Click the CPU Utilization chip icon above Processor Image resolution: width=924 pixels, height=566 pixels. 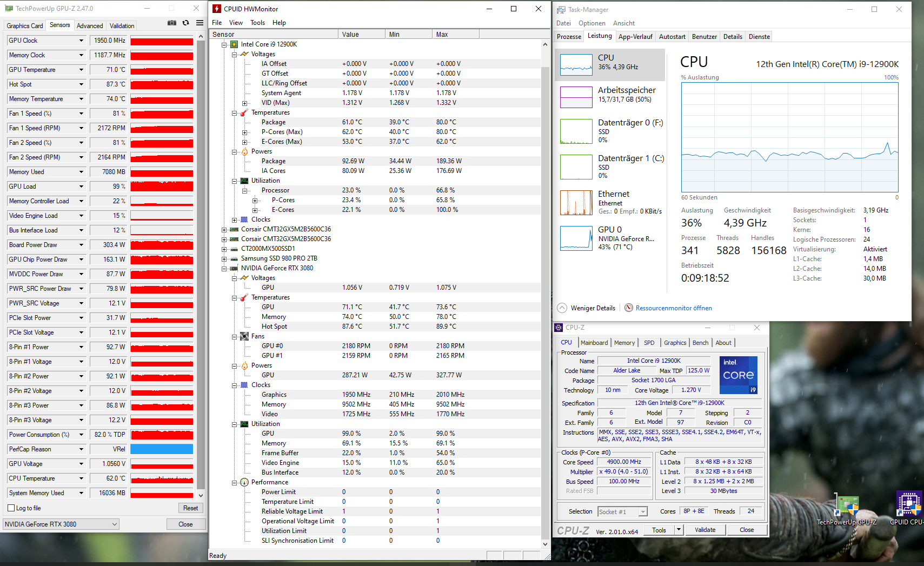click(244, 181)
